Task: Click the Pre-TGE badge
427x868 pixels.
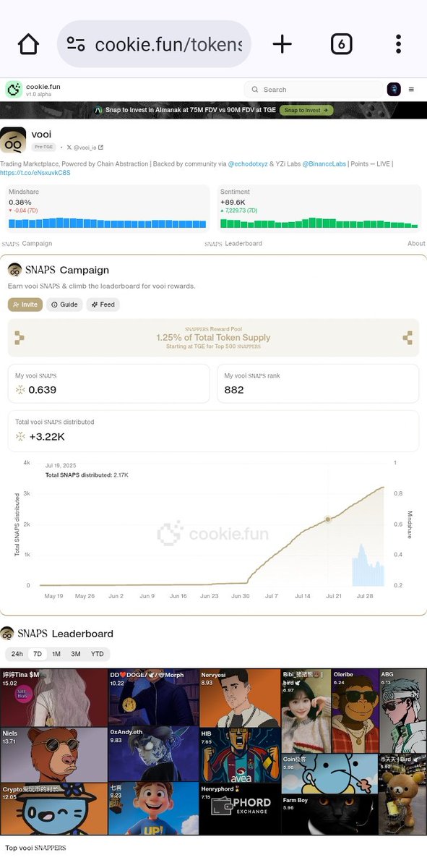Action: (x=43, y=147)
